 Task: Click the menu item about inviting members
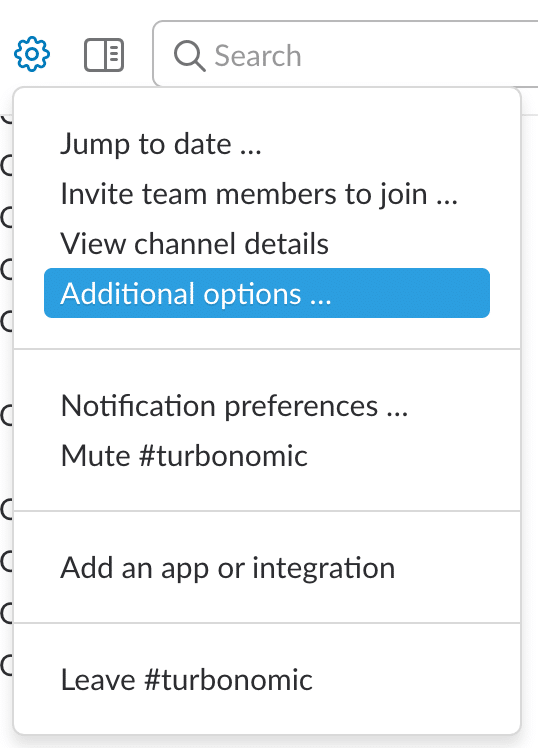tap(259, 194)
